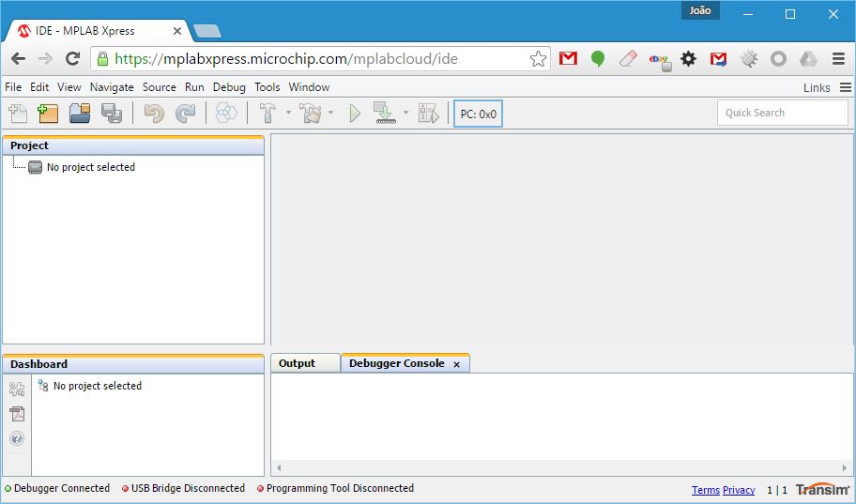Click the Dashboard project properties wrench icon
Image resolution: width=856 pixels, height=504 pixels.
[17, 389]
